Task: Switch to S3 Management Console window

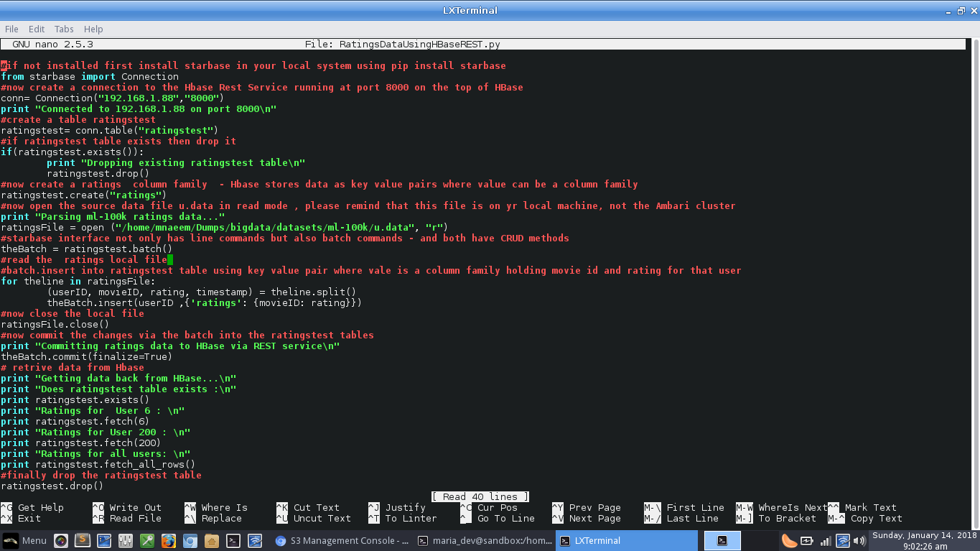Action: (x=342, y=540)
